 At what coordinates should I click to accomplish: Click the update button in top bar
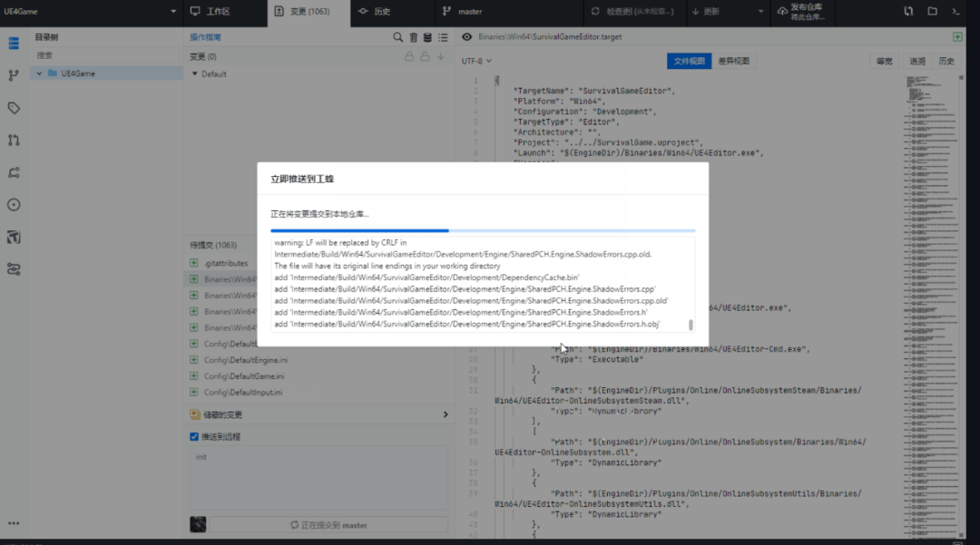(x=706, y=11)
